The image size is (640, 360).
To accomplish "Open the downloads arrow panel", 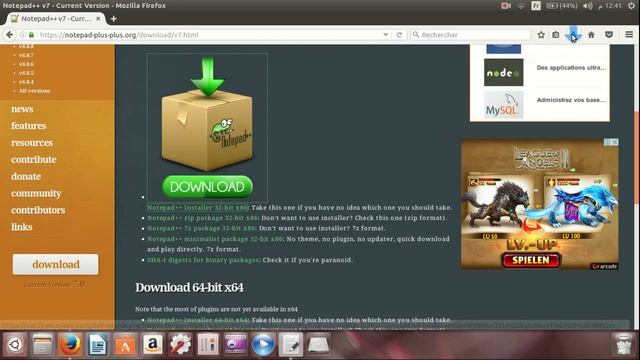I will (x=573, y=34).
